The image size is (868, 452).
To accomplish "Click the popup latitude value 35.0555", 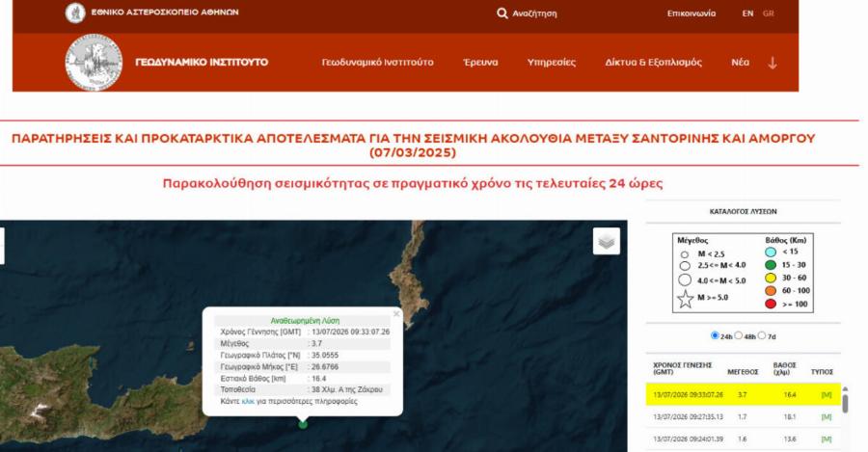I will pos(325,356).
